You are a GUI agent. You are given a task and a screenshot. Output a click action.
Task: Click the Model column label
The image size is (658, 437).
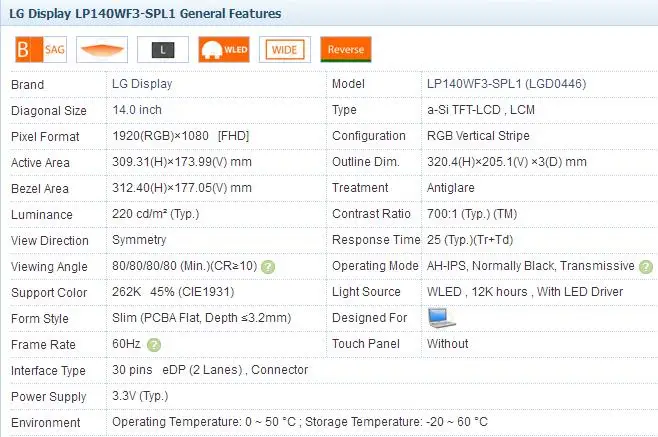pos(348,84)
